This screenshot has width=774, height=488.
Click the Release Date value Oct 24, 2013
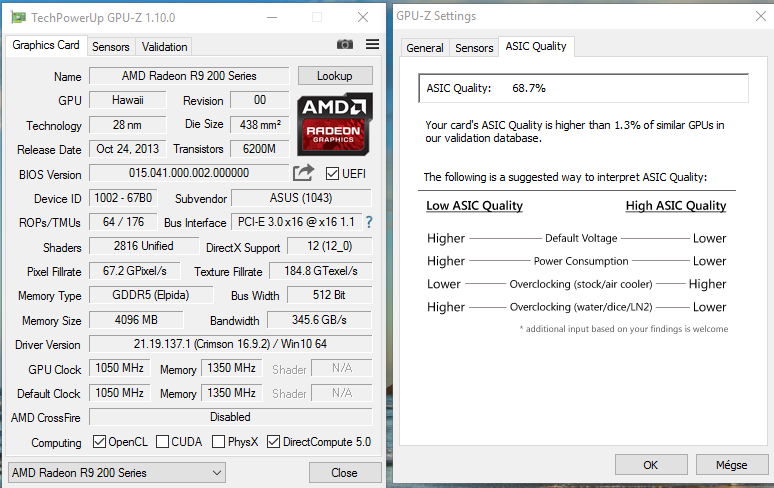[x=128, y=149]
